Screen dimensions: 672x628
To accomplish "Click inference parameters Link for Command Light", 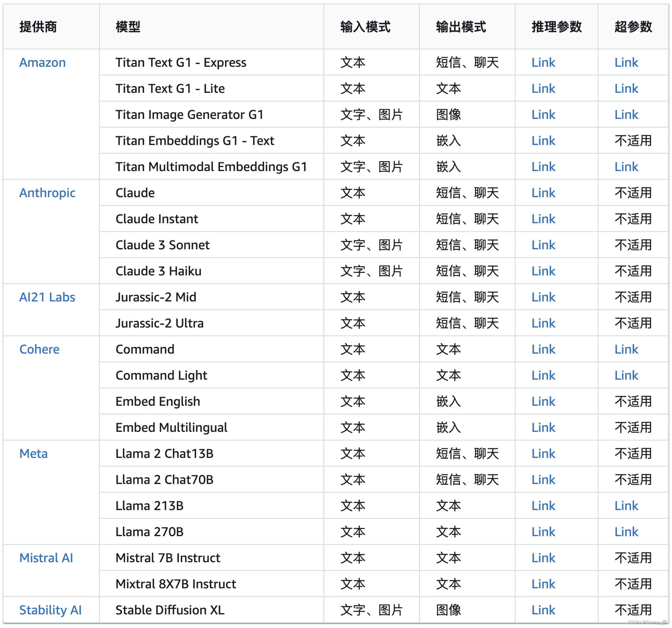I will pyautogui.click(x=543, y=376).
